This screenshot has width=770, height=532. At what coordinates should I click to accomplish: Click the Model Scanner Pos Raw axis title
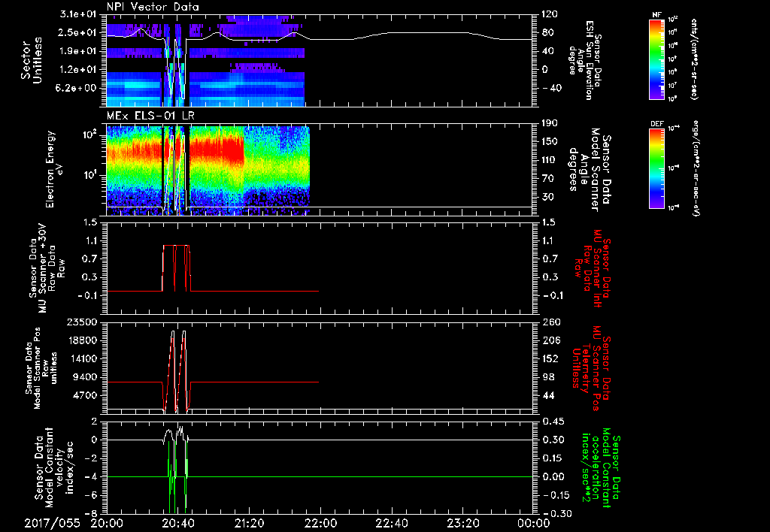point(41,368)
